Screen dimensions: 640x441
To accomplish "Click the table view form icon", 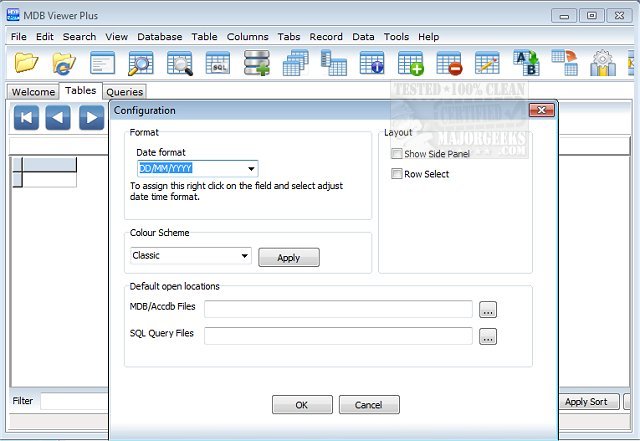I will coord(102,63).
